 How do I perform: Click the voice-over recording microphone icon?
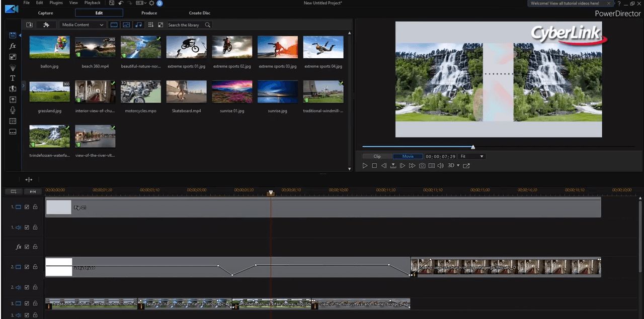pyautogui.click(x=13, y=110)
